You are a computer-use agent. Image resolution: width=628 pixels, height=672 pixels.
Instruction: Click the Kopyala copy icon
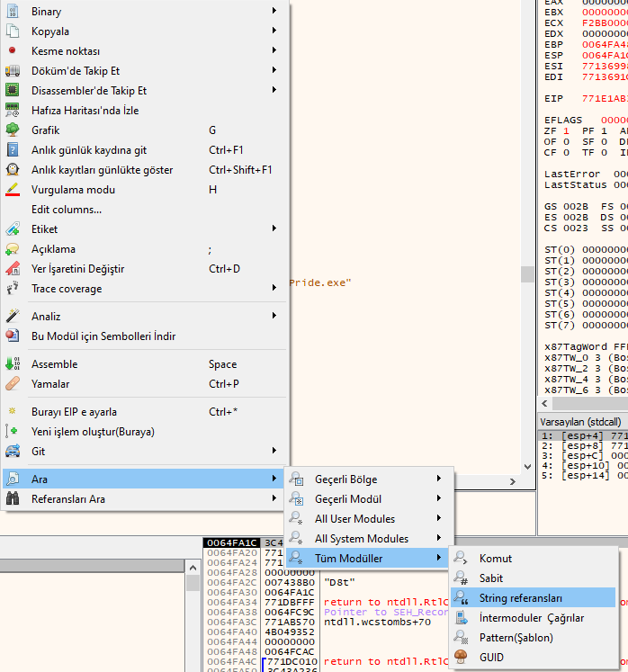pos(13,31)
